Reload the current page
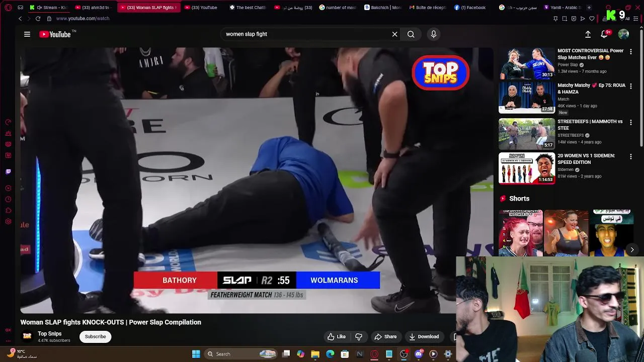 pos(38,19)
